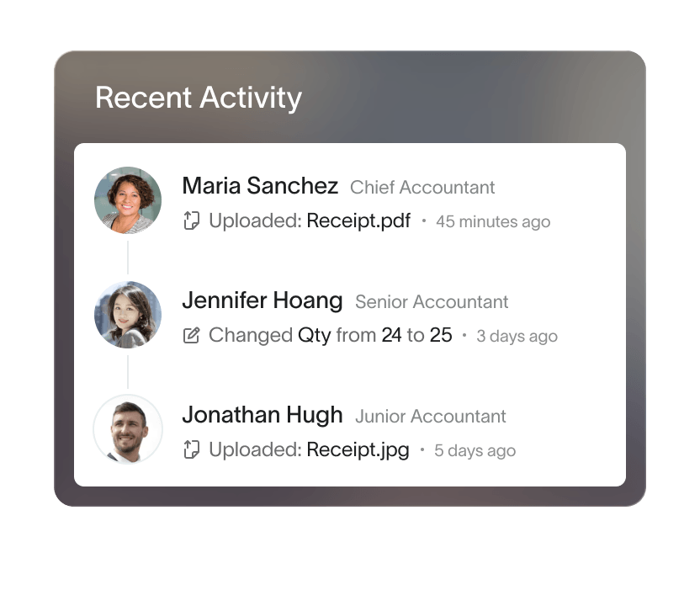700x606 pixels.
Task: Click the Senior Accountant role label
Action: (x=432, y=302)
